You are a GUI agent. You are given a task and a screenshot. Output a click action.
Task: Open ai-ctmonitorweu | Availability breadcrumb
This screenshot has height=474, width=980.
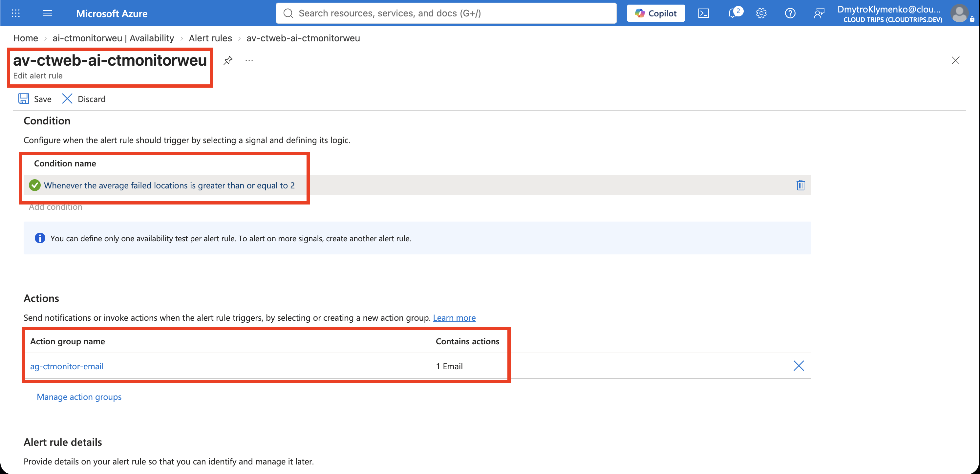[x=113, y=38]
